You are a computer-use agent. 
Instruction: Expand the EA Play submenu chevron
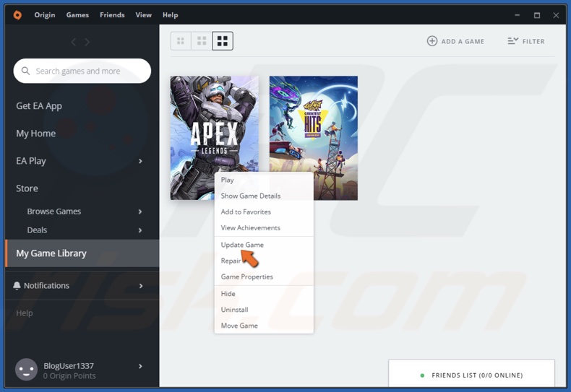click(x=140, y=161)
